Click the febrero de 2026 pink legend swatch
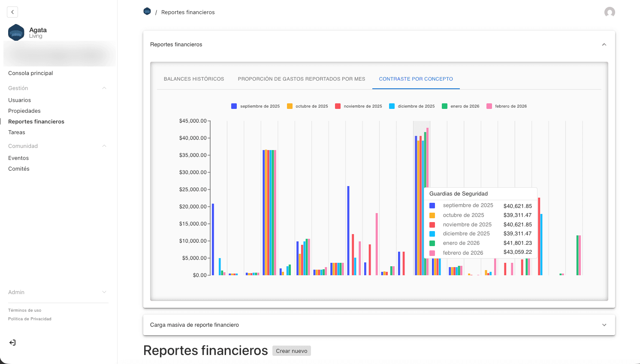The width and height of the screenshot is (640, 364). click(489, 106)
